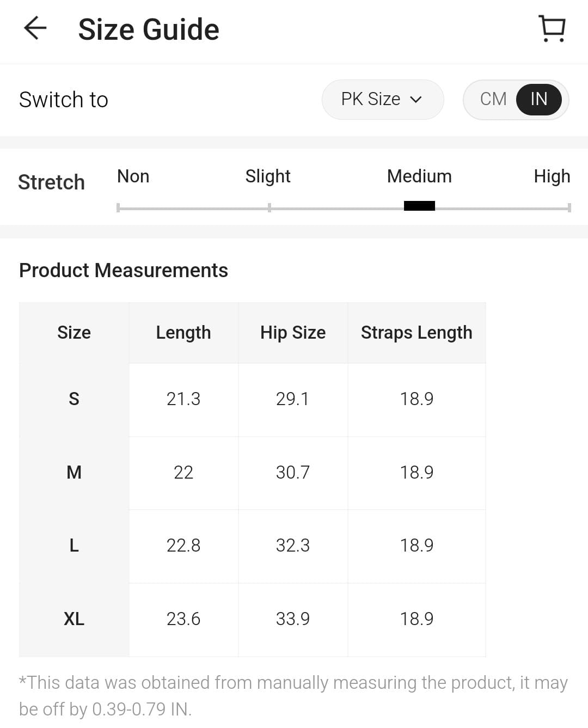Click the Length column header
Viewport: 588px width, 728px height.
pyautogui.click(x=183, y=333)
